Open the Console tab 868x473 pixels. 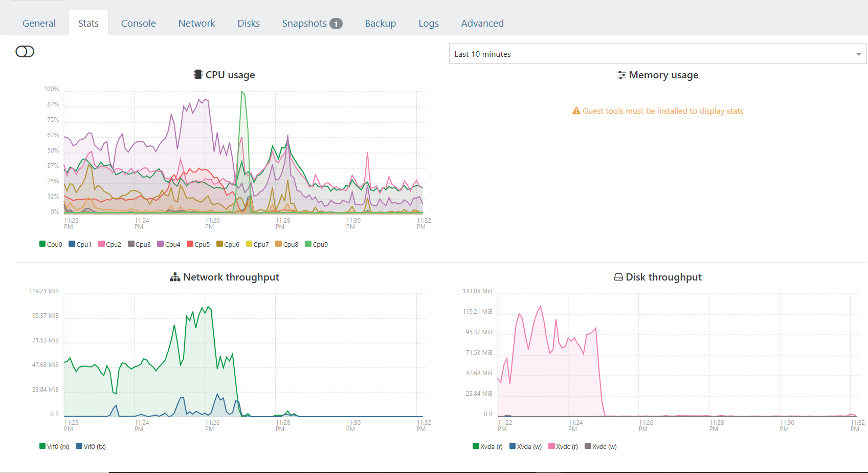click(x=138, y=24)
